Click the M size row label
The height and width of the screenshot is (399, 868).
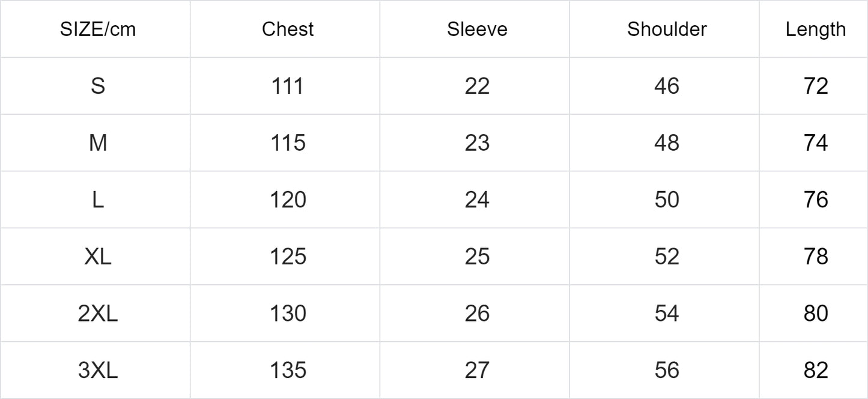98,143
